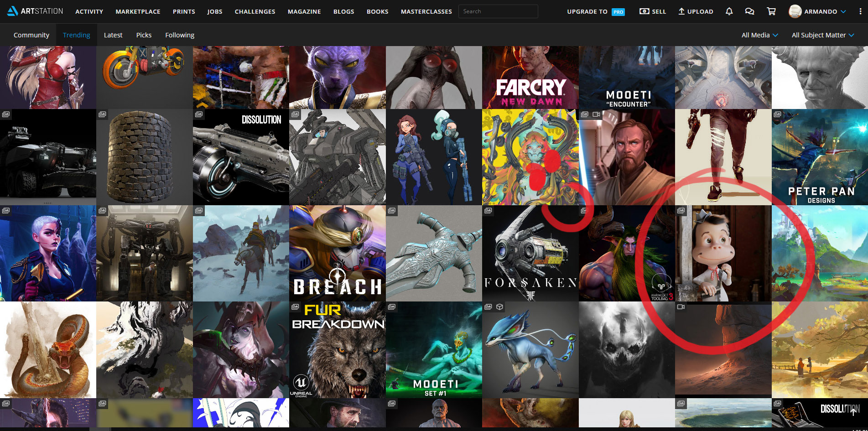Click multi-image icon on Fur Breakdown thumbnail
Image resolution: width=868 pixels, height=431 pixels.
295,307
